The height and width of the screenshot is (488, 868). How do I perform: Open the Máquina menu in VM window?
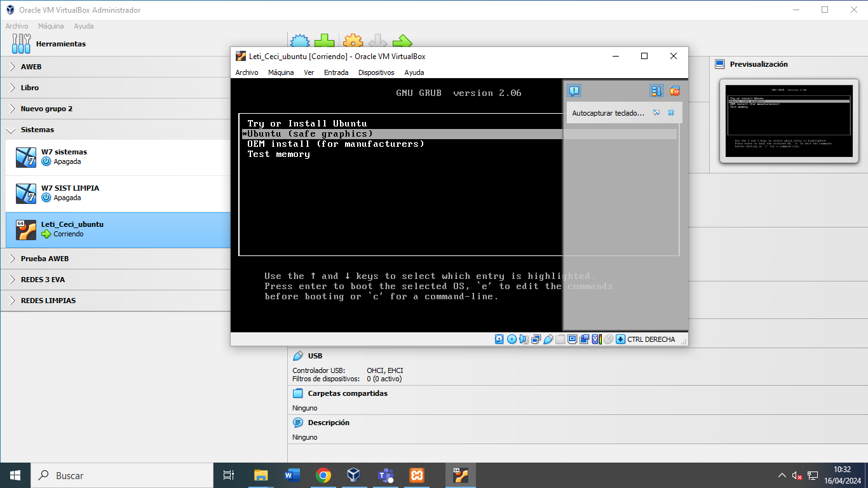point(281,72)
